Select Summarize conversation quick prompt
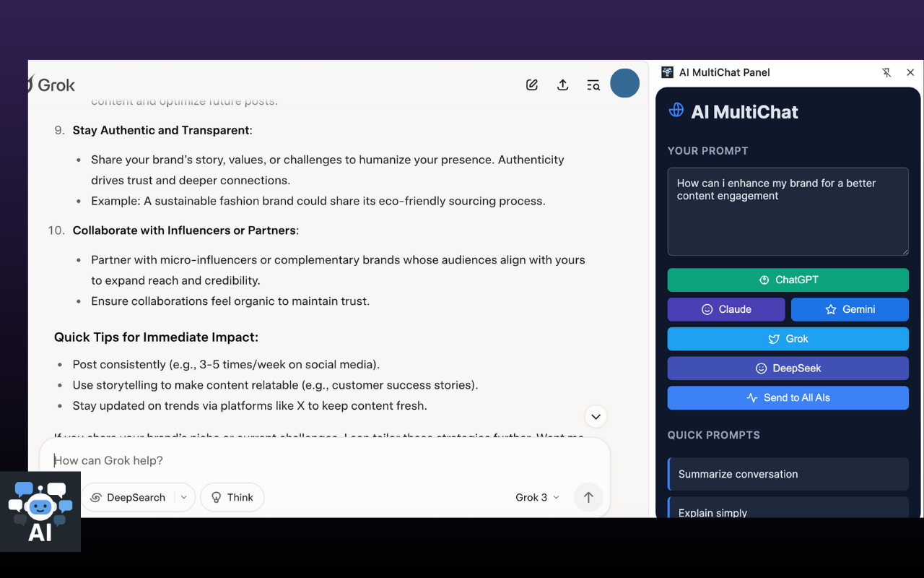The width and height of the screenshot is (924, 578). click(788, 474)
